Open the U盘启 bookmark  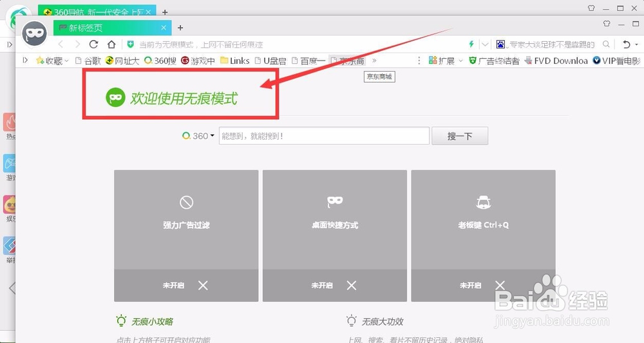[x=270, y=61]
